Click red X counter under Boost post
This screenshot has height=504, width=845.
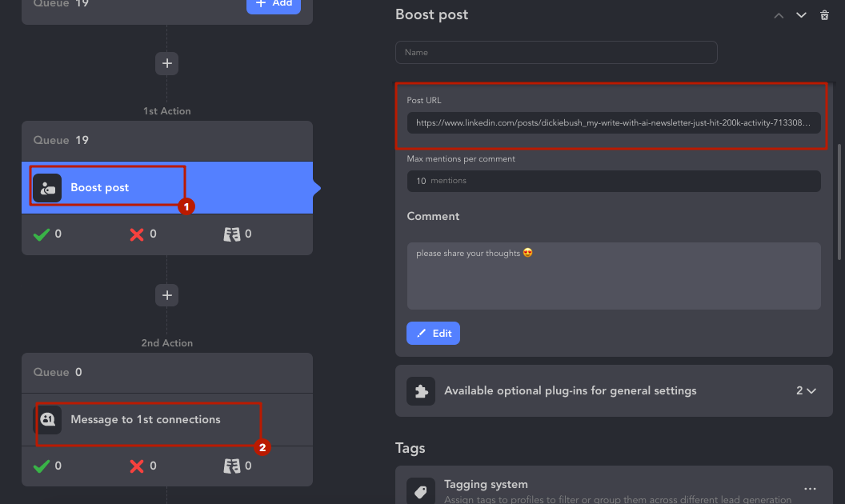(137, 234)
